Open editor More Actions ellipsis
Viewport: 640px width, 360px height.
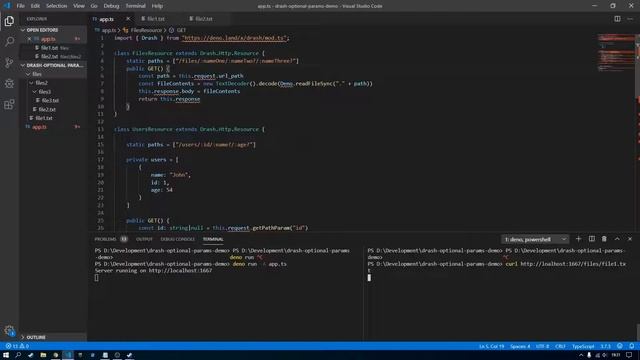[x=630, y=19]
